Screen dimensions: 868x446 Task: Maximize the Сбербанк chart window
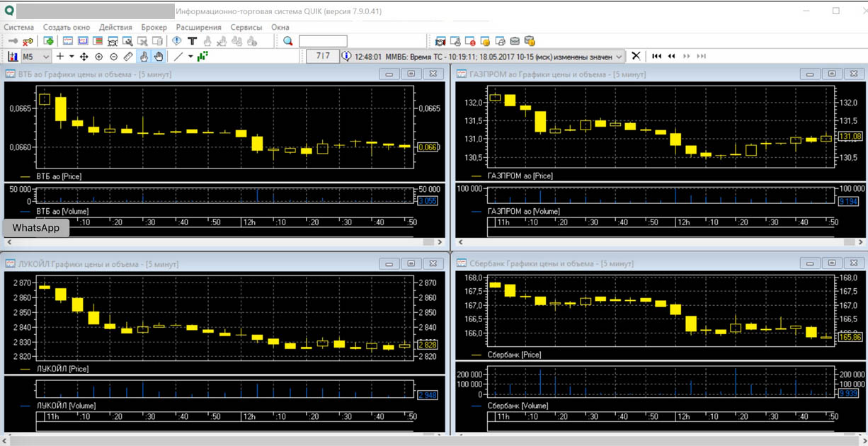832,263
